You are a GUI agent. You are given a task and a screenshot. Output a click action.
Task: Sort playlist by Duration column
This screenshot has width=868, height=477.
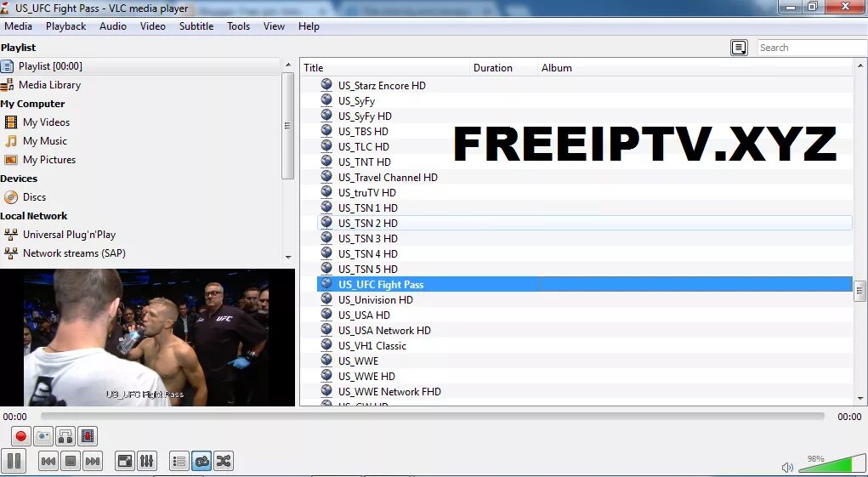click(x=504, y=67)
